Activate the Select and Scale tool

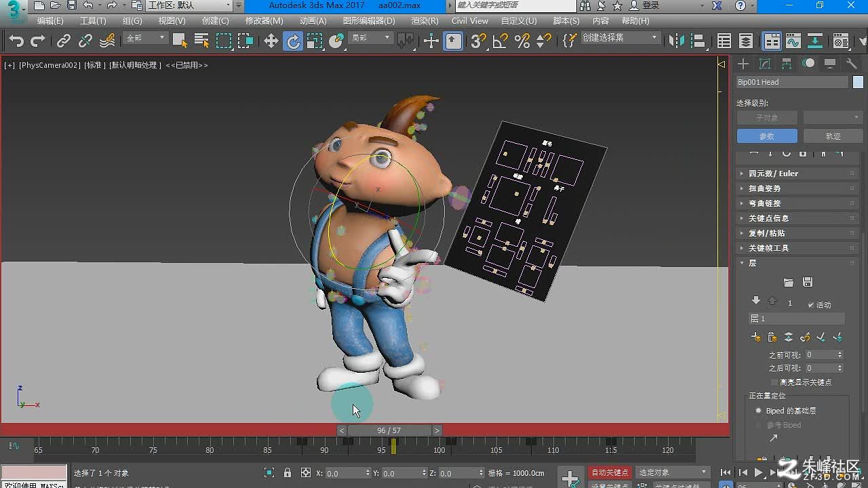tap(315, 41)
